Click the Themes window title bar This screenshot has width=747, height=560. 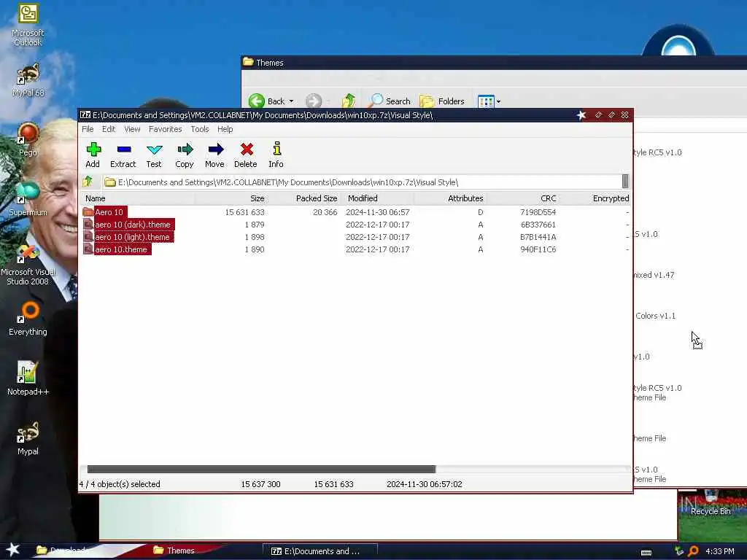494,63
